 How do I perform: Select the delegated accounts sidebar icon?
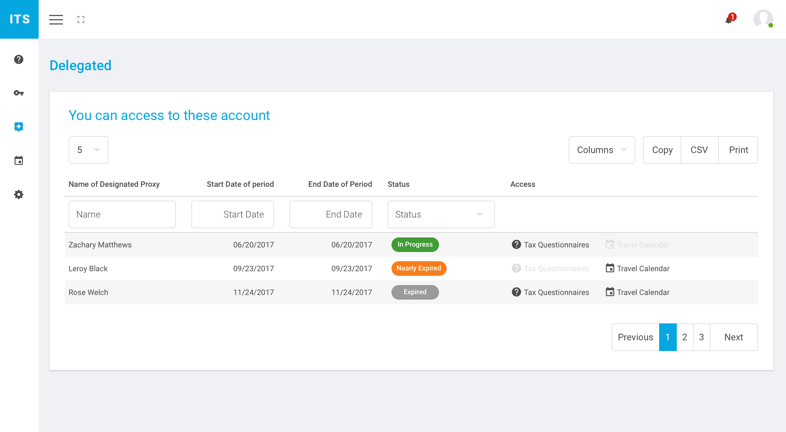(x=19, y=127)
